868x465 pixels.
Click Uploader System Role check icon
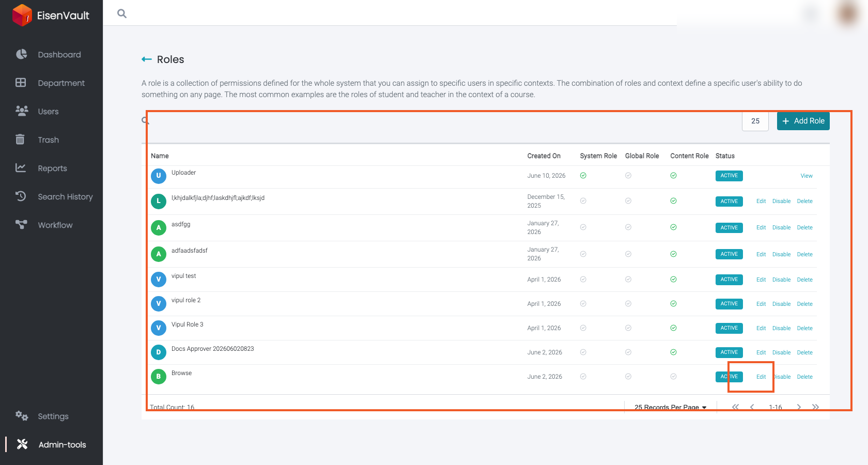[x=583, y=176]
